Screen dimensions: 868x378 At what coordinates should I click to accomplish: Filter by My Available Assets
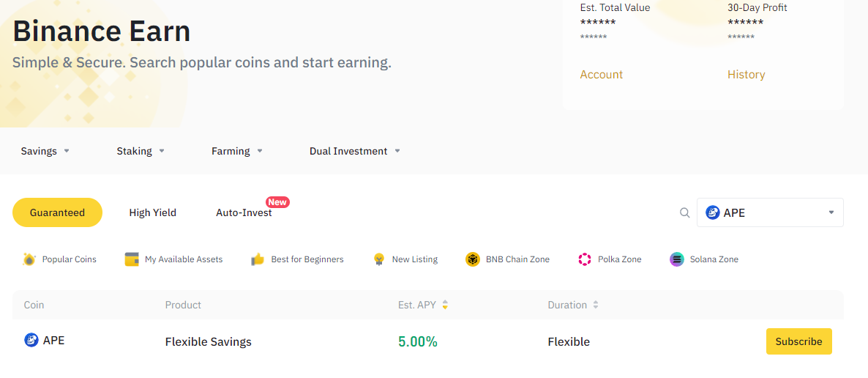click(x=174, y=259)
